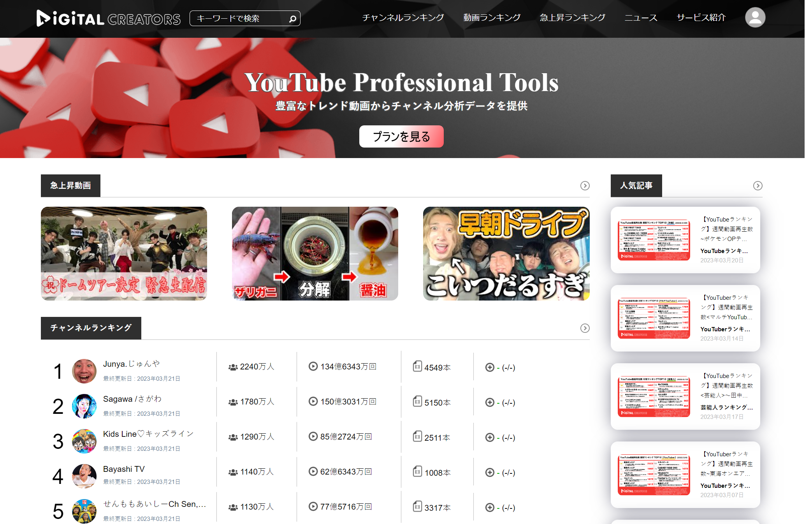Click Junya's channel avatar icon

click(x=84, y=371)
